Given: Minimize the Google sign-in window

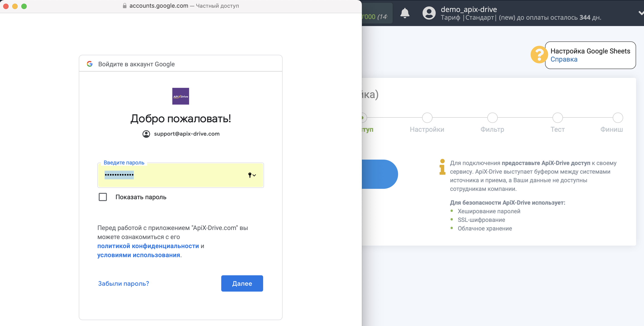Looking at the screenshot, I should [x=15, y=6].
